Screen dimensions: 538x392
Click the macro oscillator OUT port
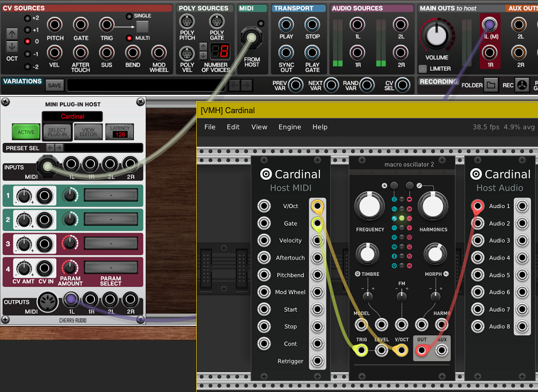point(422,350)
